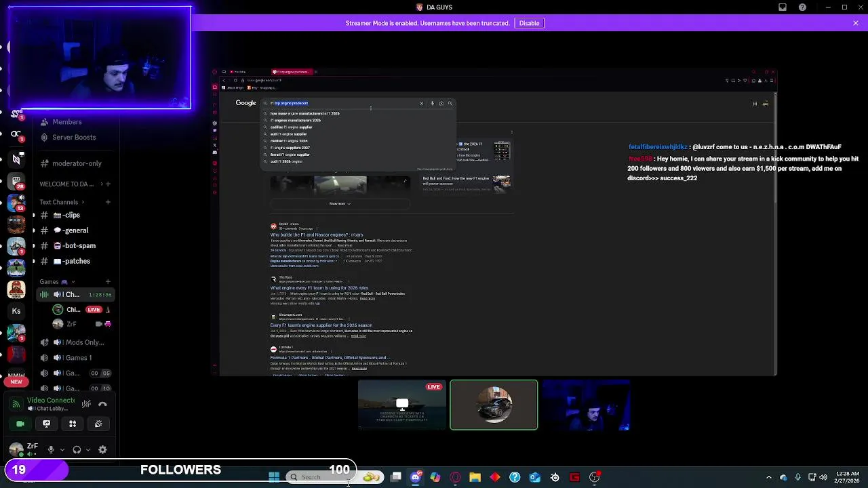Viewport: 868px width, 488px height.
Task: Collapse the Games category
Action: click(57, 281)
